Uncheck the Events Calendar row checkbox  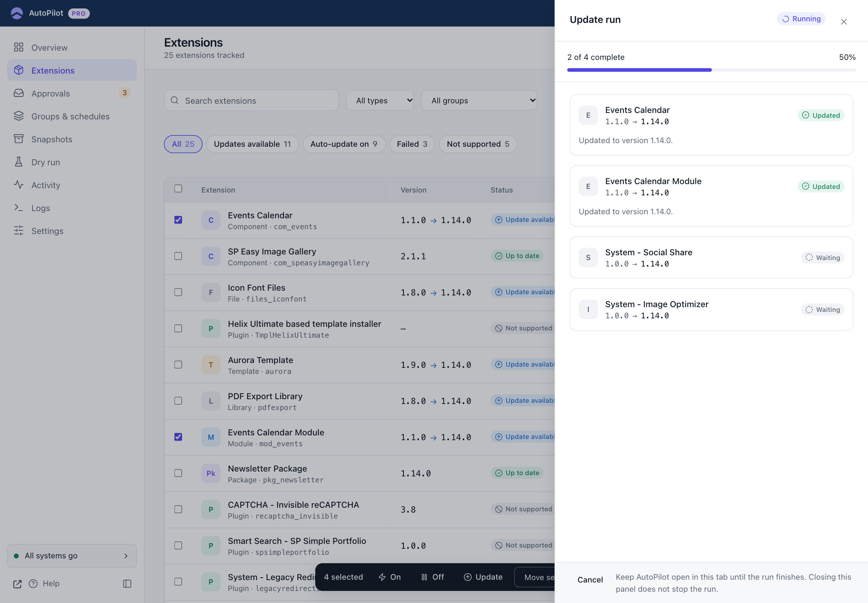178,220
